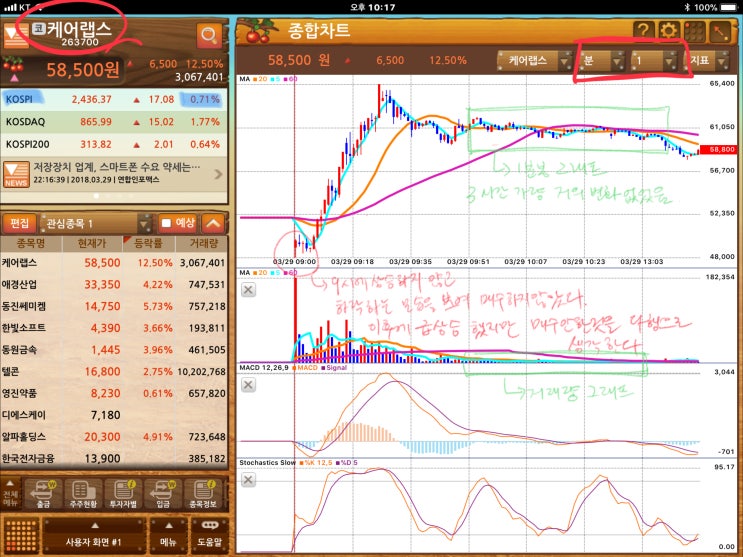Select 한빛소프트 row in watchlist
This screenshot has width=743, height=557.
114,328
